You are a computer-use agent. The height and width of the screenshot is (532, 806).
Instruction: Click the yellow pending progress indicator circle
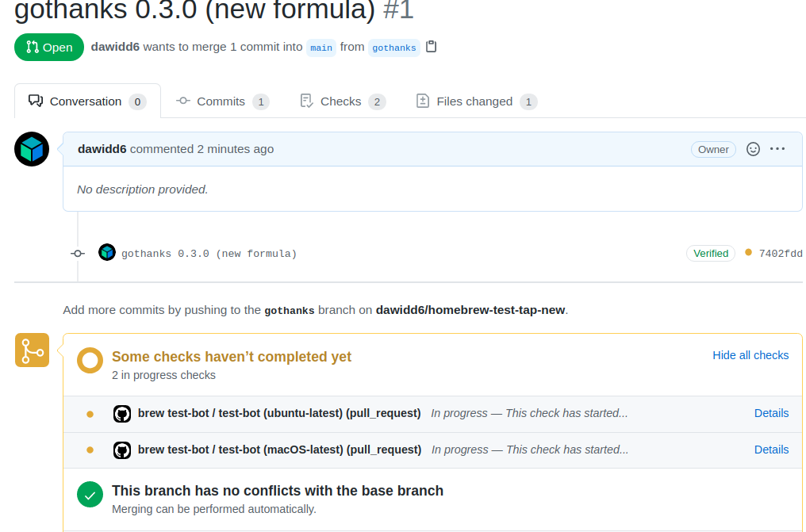tap(89, 360)
